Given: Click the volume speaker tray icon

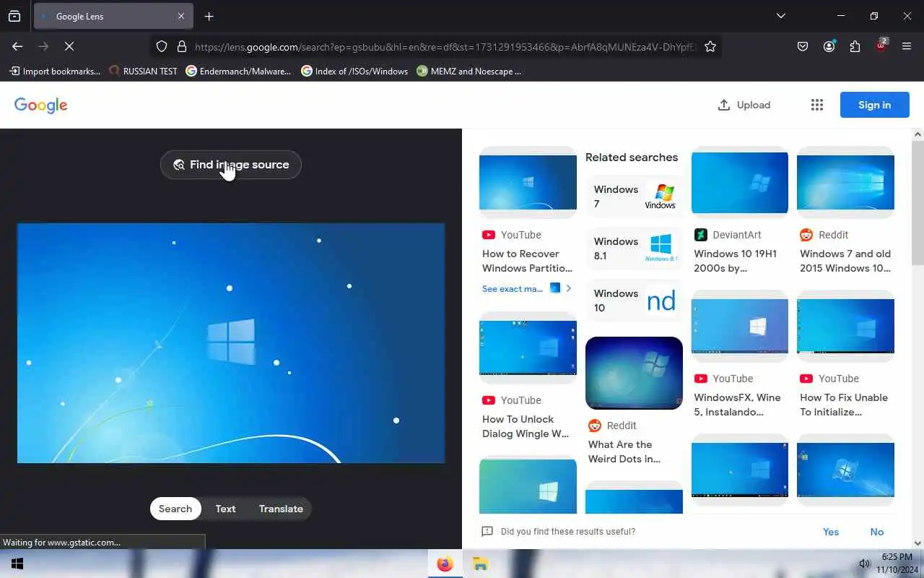Looking at the screenshot, I should point(864,564).
